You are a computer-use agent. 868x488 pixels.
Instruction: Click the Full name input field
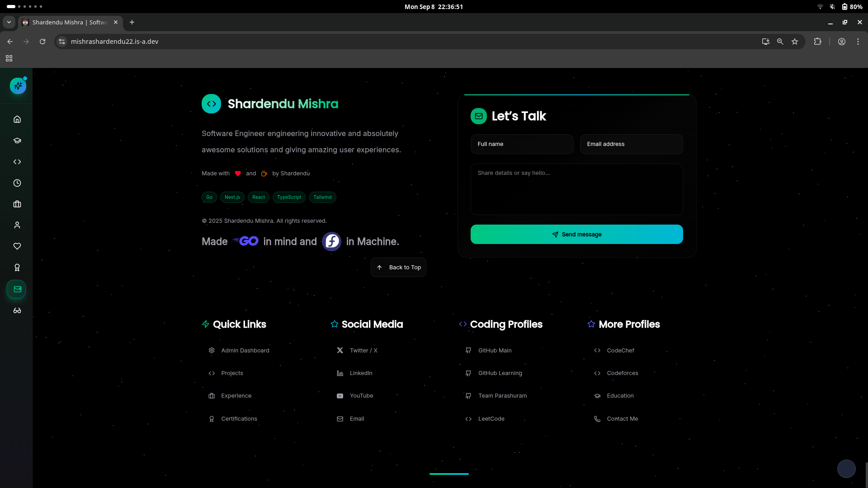[522, 144]
